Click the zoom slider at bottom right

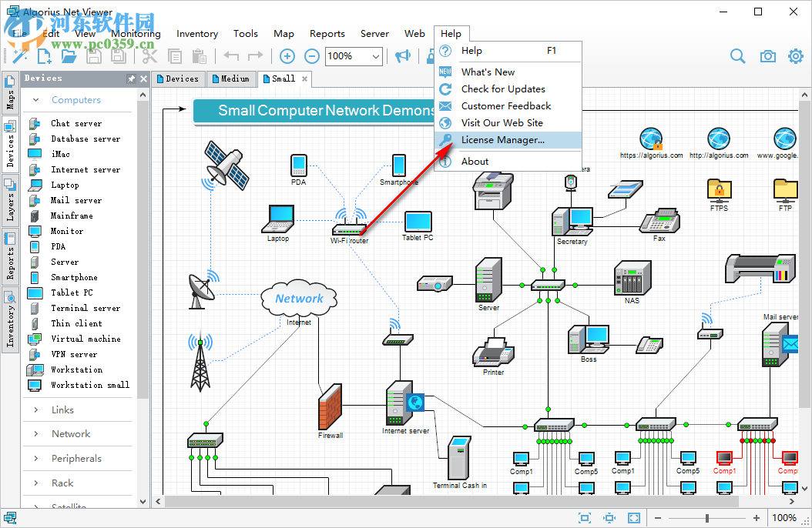709,518
